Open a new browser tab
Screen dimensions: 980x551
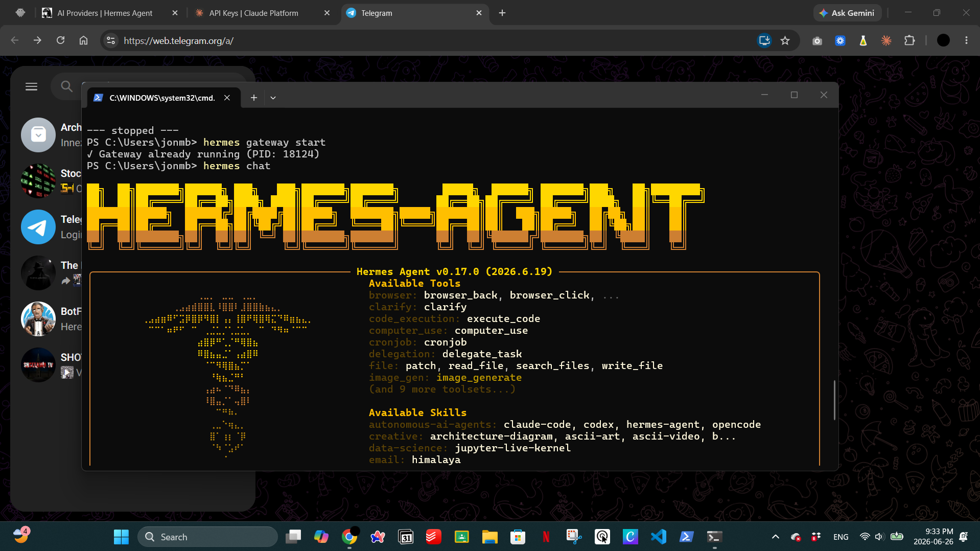coord(502,13)
